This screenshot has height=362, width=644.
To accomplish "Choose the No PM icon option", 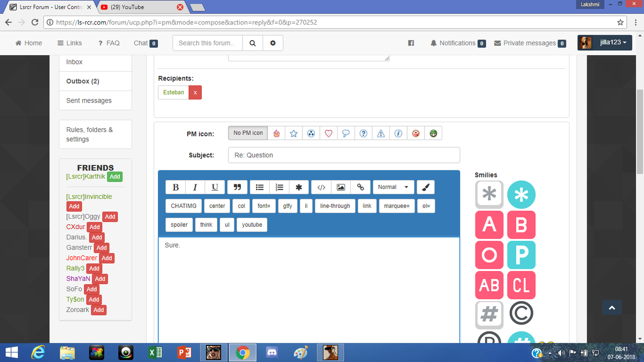I will [x=248, y=133].
